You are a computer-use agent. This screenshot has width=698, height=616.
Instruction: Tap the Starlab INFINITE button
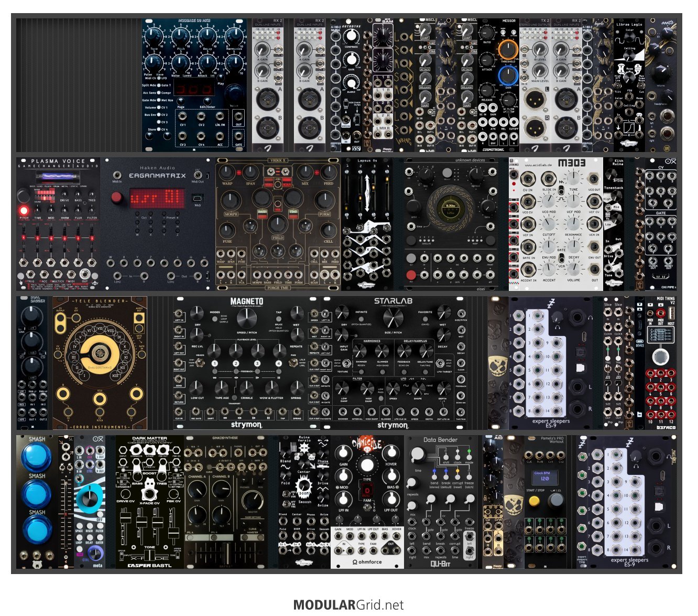click(x=362, y=319)
